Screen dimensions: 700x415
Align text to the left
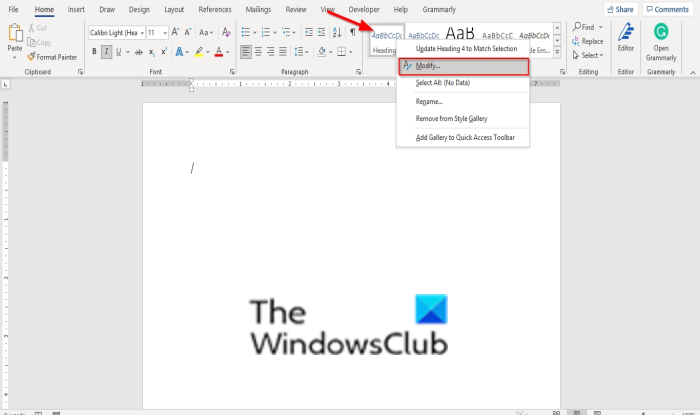tap(246, 52)
